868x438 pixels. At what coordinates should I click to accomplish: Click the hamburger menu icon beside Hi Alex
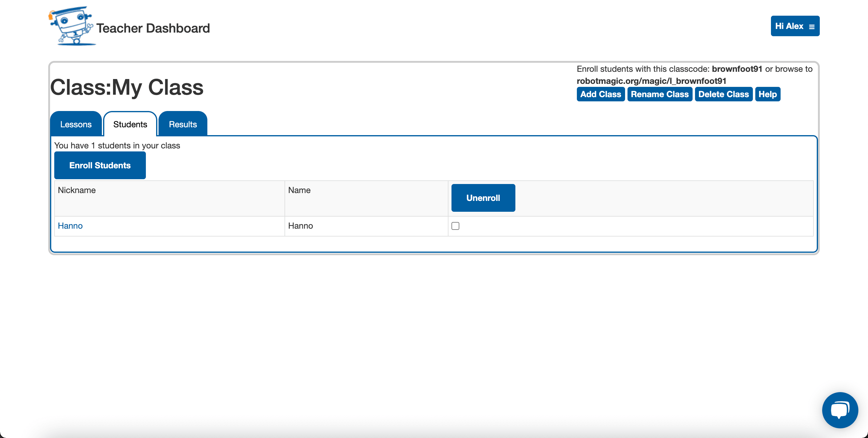point(812,27)
